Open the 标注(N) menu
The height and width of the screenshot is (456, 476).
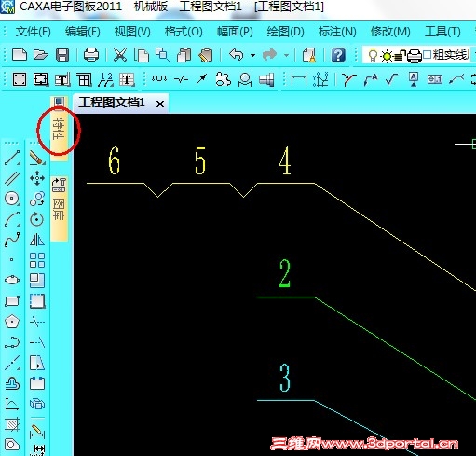point(337,32)
